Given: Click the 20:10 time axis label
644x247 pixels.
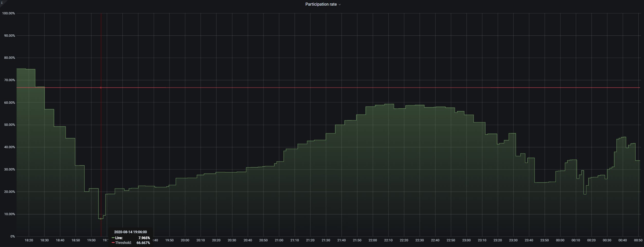Looking at the screenshot, I should pos(201,240).
